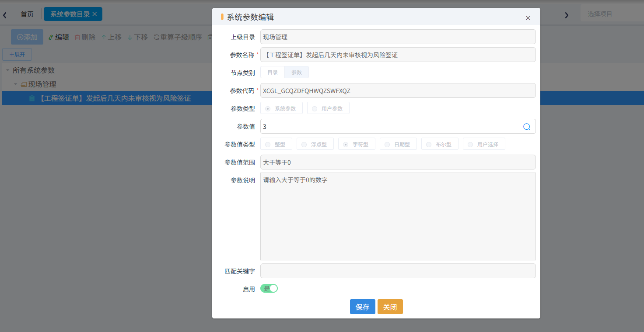The height and width of the screenshot is (332, 644).
Task: Click the 添加 button
Action: (27, 37)
